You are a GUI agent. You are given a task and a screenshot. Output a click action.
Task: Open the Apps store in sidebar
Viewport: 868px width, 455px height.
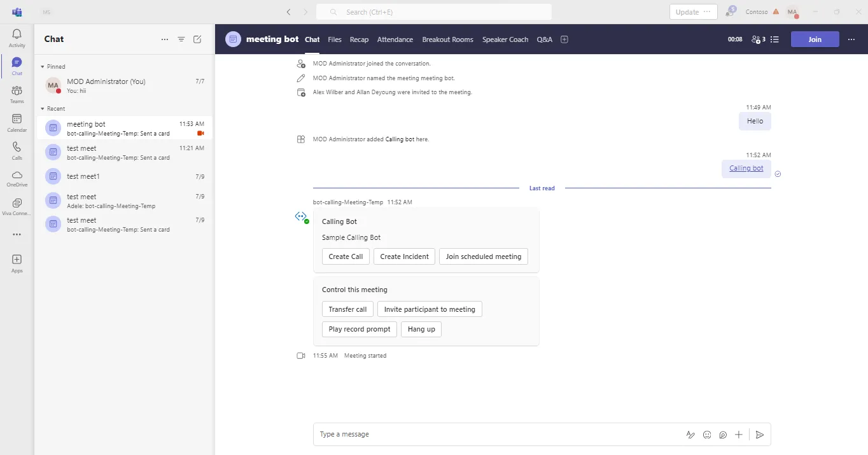coord(17,263)
